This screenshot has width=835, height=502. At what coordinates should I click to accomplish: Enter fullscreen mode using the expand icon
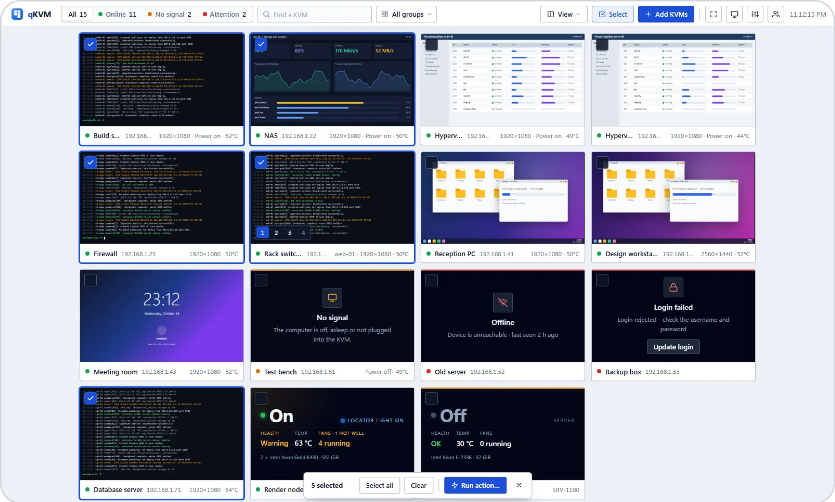[713, 14]
